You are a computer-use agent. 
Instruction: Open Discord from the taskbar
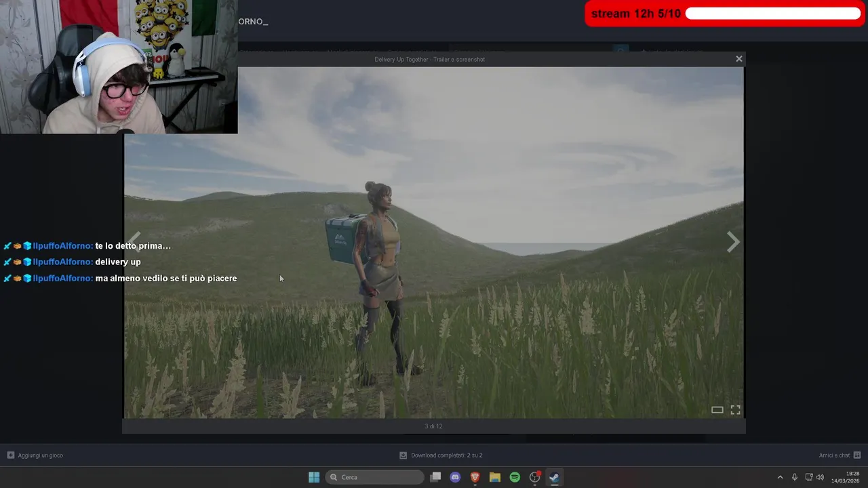pyautogui.click(x=455, y=477)
